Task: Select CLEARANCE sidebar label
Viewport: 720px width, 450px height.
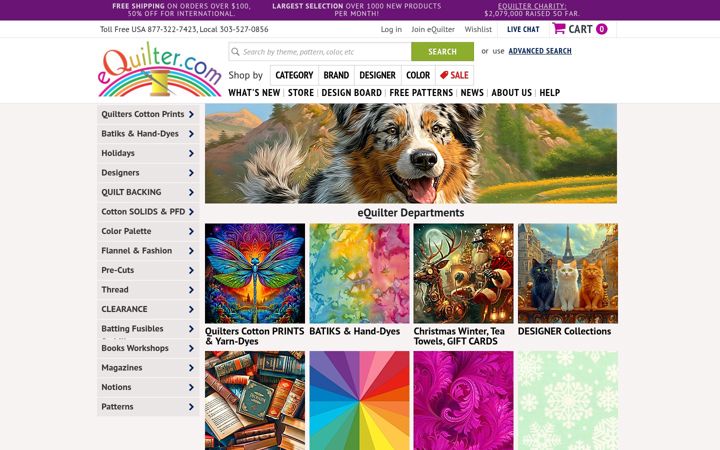Action: point(124,309)
